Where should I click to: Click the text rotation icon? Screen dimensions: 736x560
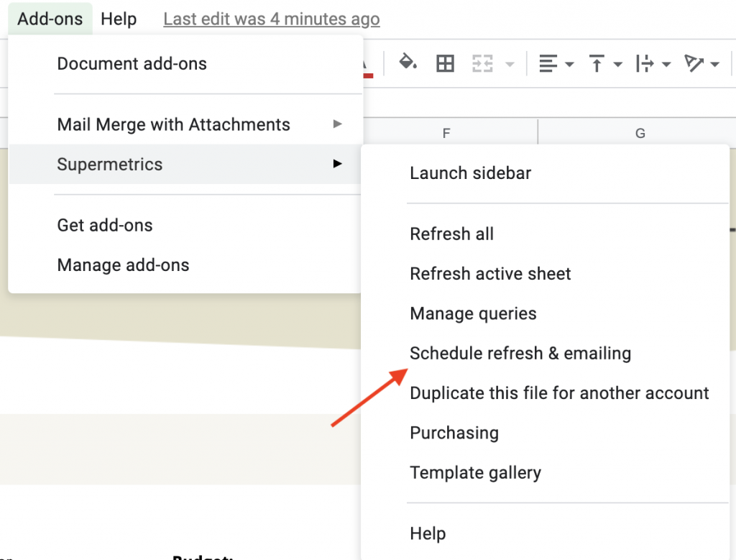click(694, 64)
